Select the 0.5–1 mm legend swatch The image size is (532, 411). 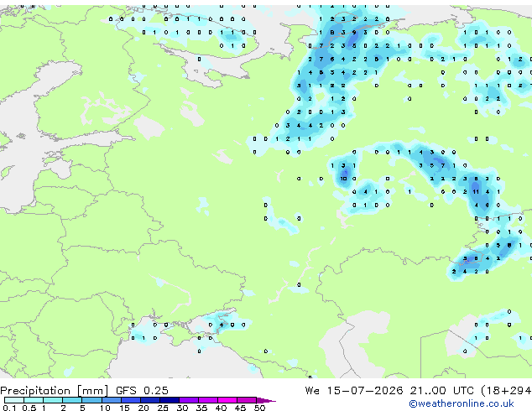34,400
